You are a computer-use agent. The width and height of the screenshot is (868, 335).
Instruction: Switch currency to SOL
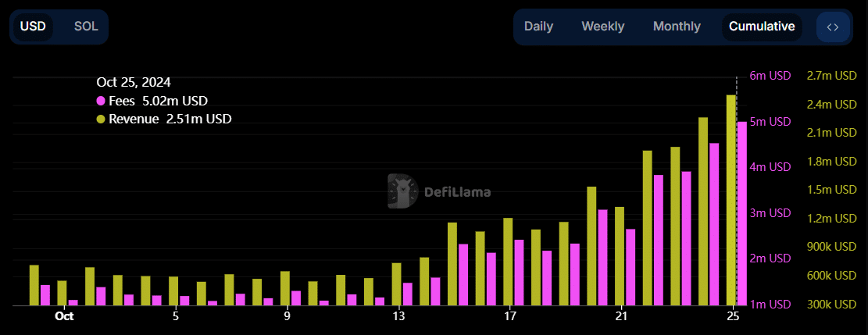click(86, 27)
